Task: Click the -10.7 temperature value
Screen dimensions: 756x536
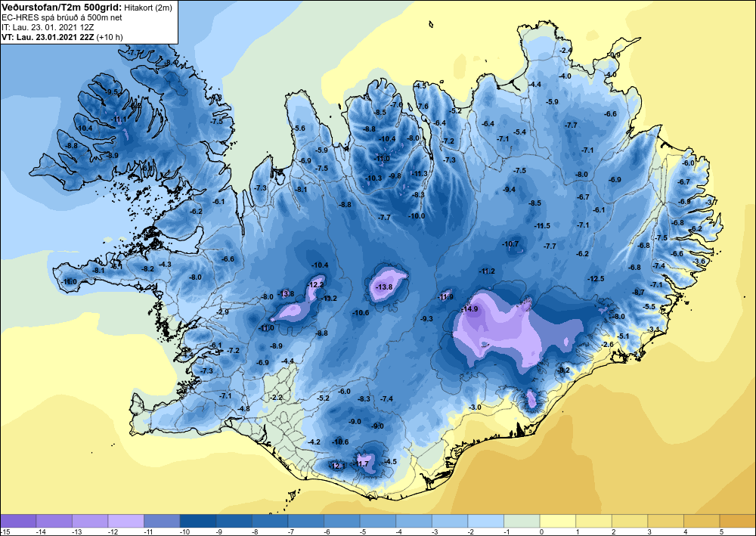Action: click(x=510, y=244)
